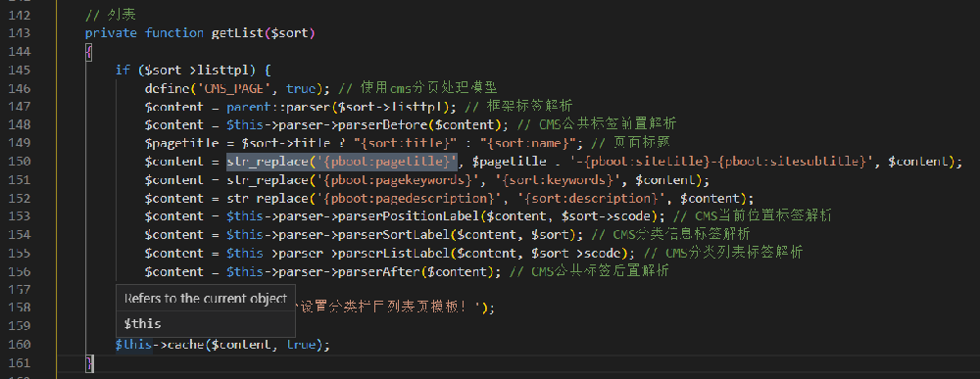Click line number 146 in the gutter
980x379 pixels.
(19, 88)
